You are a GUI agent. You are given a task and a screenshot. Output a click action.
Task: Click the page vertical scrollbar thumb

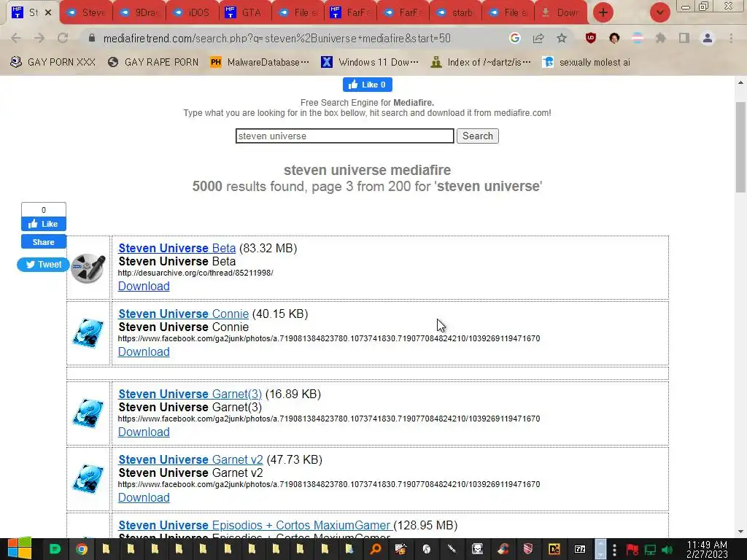pyautogui.click(x=740, y=147)
